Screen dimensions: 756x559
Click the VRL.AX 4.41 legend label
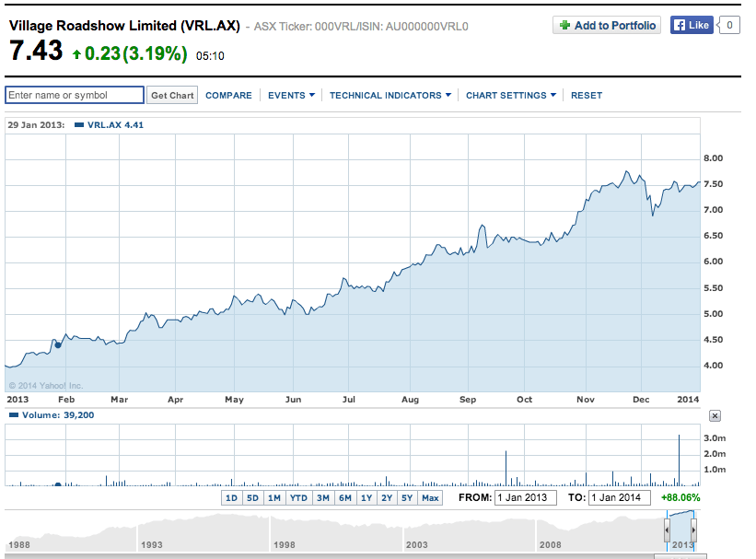click(115, 125)
